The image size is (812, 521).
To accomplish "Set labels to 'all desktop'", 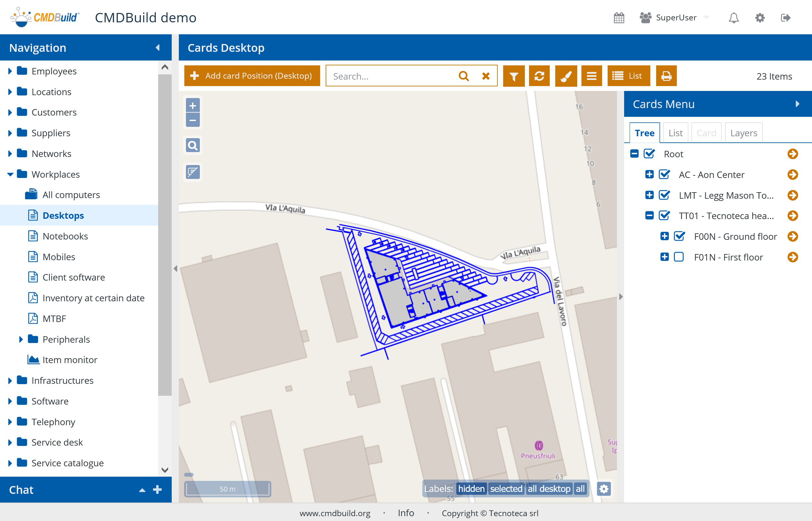I will [x=549, y=489].
